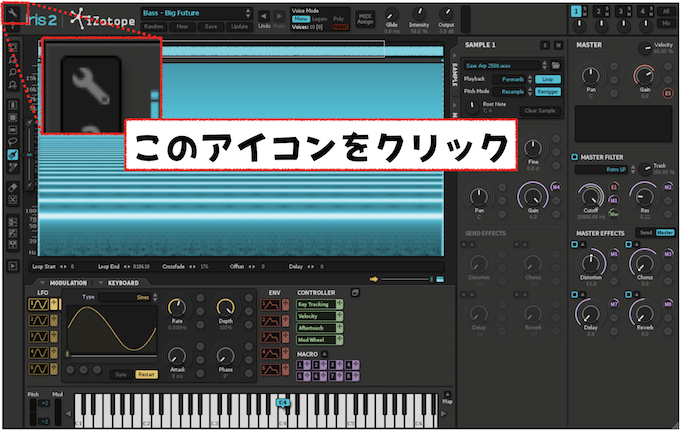680x430 pixels.
Task: Switch effects routing to Send
Action: (x=646, y=233)
